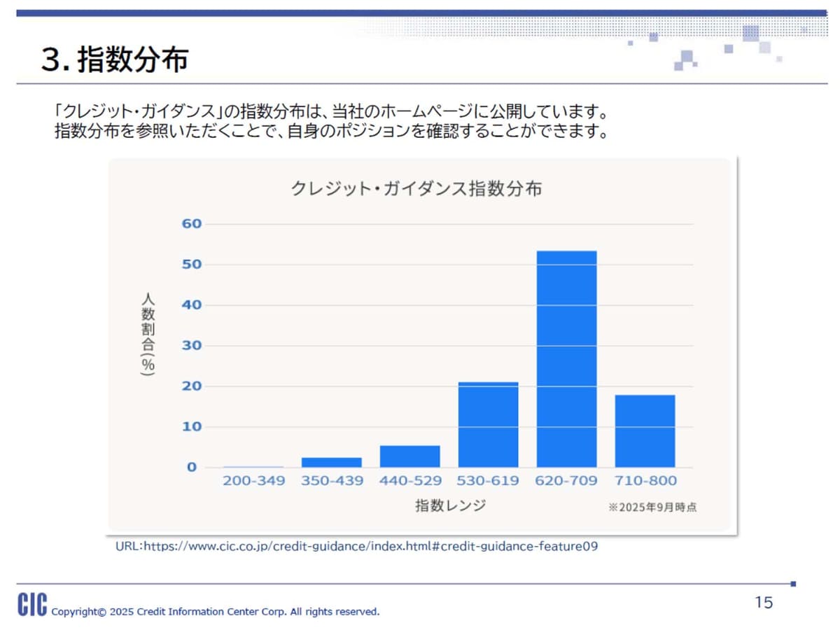Click the credit-guidance URL link
The image size is (840, 630).
point(356,547)
